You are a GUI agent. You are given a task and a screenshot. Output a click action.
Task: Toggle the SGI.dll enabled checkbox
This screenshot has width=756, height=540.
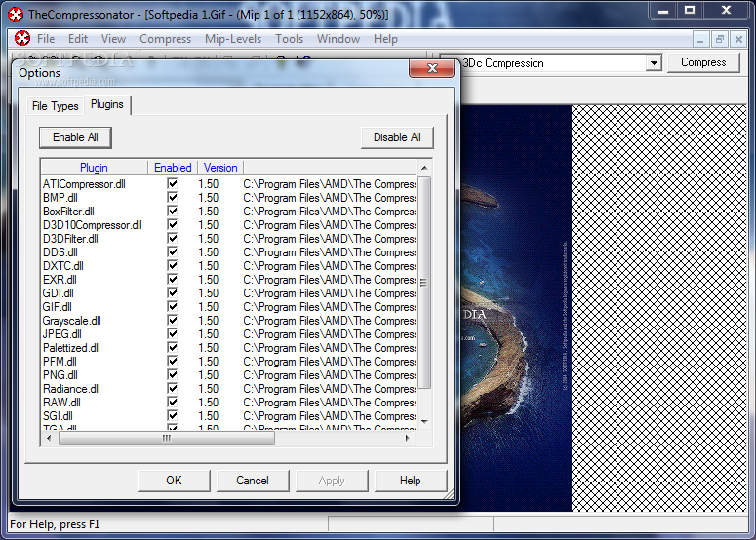point(172,415)
